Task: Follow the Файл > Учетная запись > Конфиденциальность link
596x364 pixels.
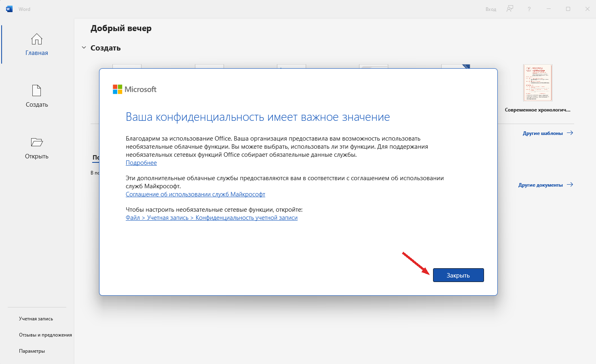Action: (211, 218)
